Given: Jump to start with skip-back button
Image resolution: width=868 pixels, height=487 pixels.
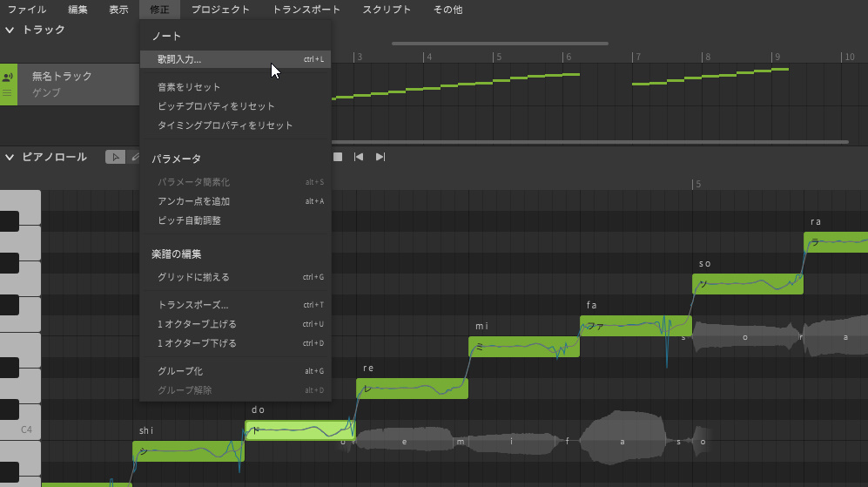Looking at the screenshot, I should pos(359,157).
